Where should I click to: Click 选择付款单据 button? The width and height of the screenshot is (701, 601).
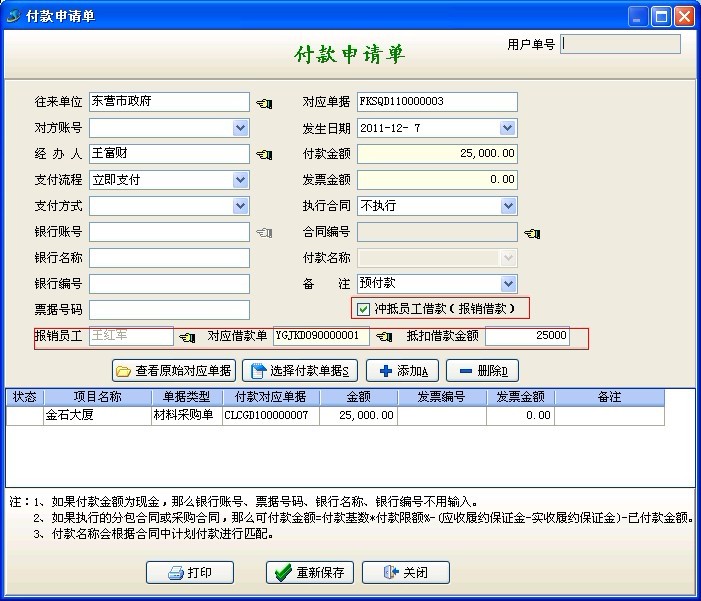tap(299, 371)
